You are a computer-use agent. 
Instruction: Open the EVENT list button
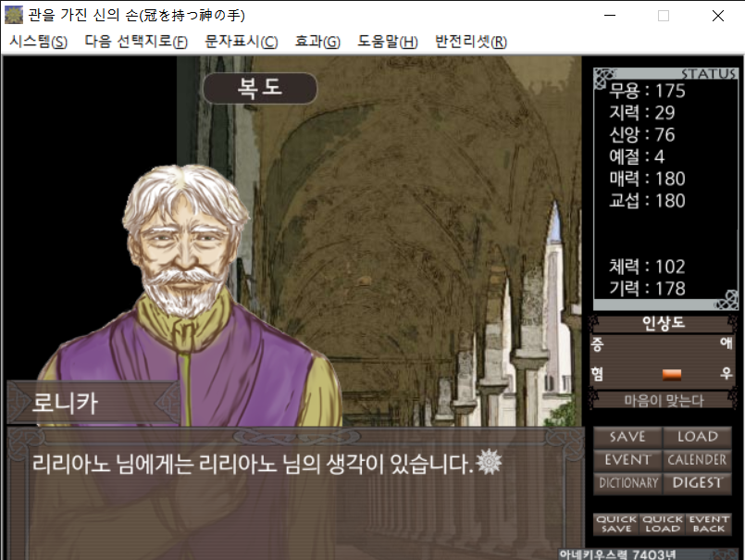click(x=627, y=460)
